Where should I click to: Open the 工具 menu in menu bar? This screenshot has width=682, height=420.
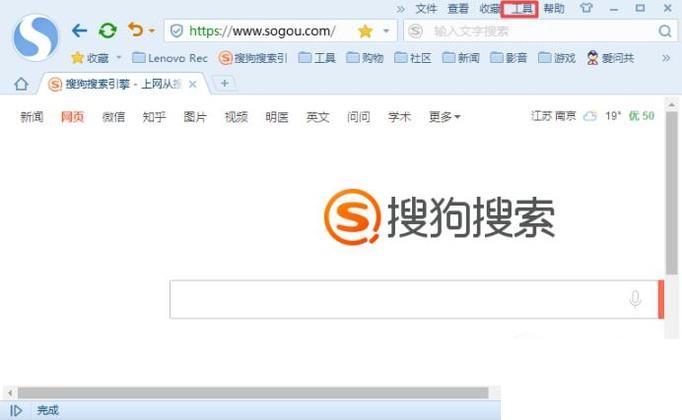pos(521,9)
